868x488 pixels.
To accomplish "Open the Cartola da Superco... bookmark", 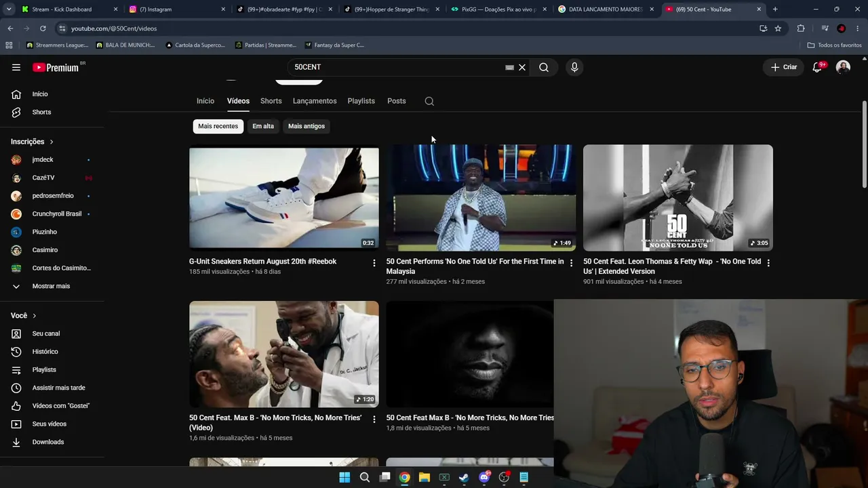I will tap(195, 45).
